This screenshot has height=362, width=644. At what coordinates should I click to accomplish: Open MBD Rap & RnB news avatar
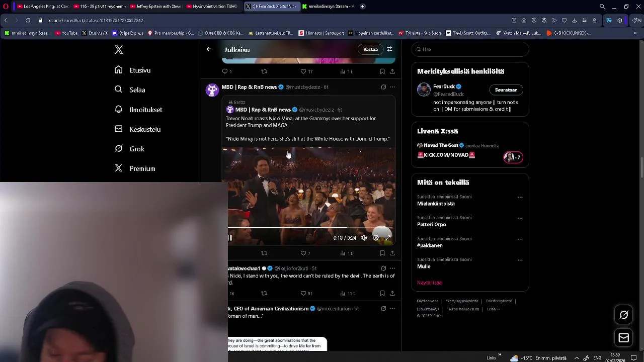pos(212,90)
